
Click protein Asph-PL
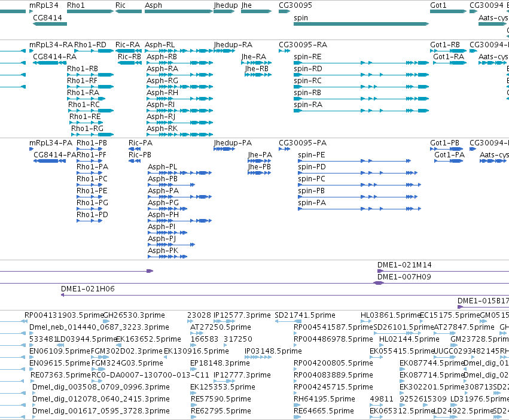(179, 173)
